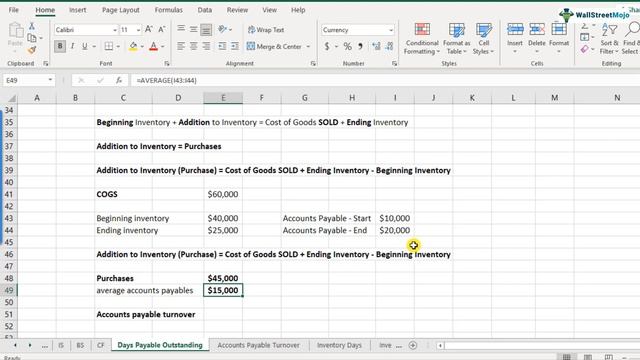
Task: Toggle Bold formatting
Action: [x=60, y=46]
